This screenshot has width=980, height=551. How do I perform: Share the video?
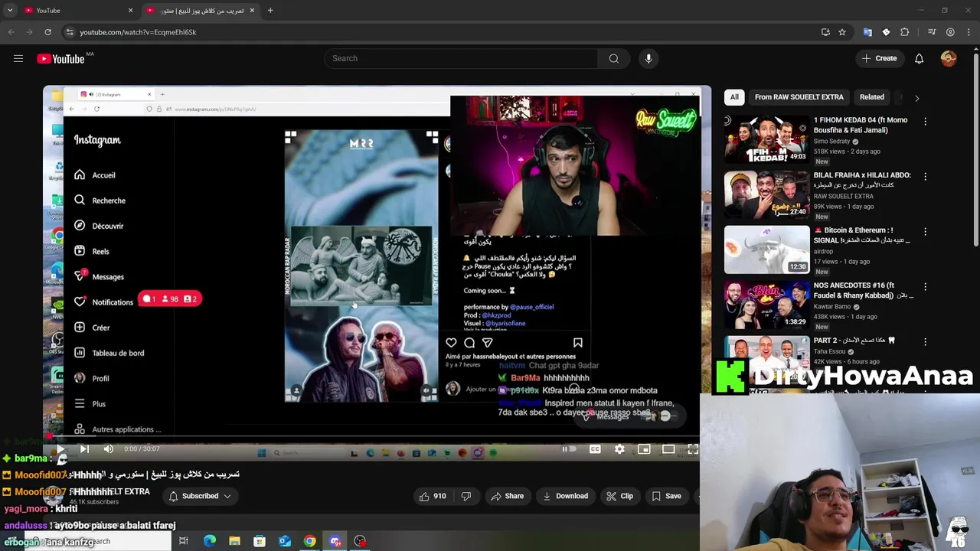click(x=508, y=496)
